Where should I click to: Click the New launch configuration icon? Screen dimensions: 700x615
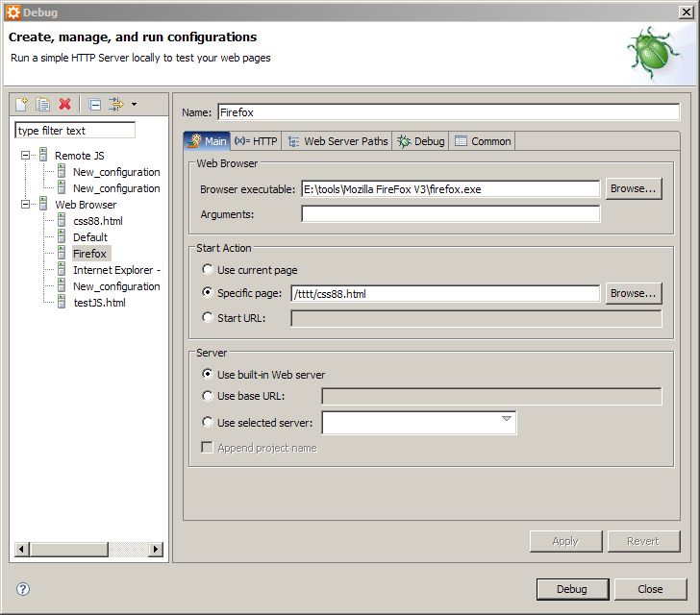pyautogui.click(x=22, y=104)
